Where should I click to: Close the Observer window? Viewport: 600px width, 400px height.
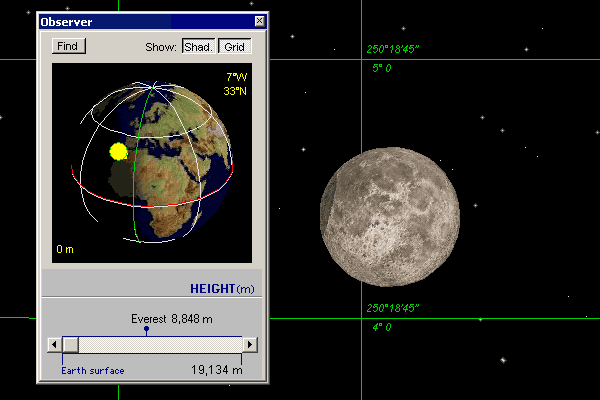tap(259, 21)
